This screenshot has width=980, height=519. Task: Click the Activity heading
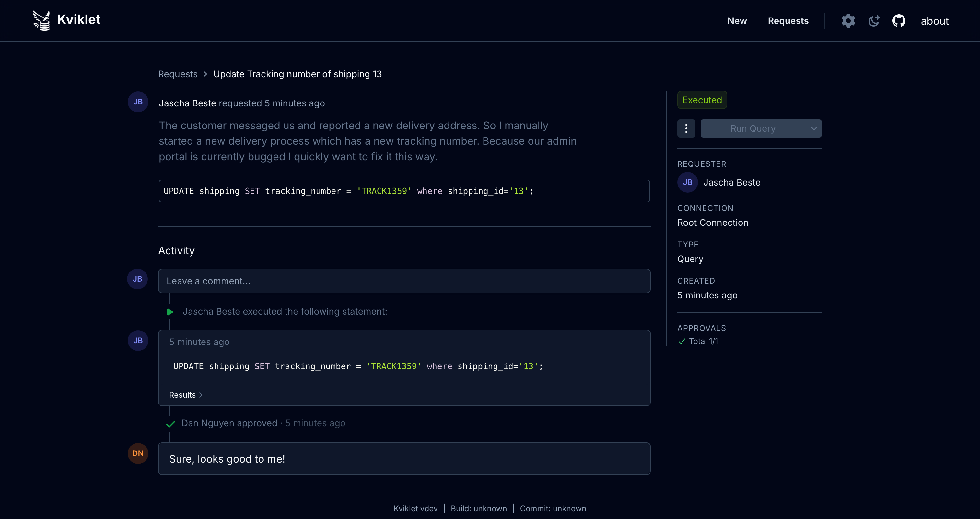[x=176, y=250]
